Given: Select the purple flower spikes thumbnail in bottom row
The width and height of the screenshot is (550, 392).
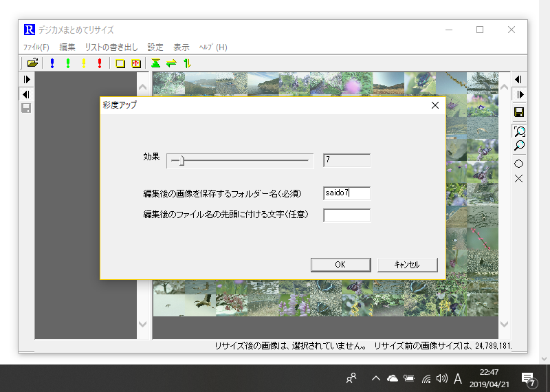Looking at the screenshot, I should coord(294,305).
